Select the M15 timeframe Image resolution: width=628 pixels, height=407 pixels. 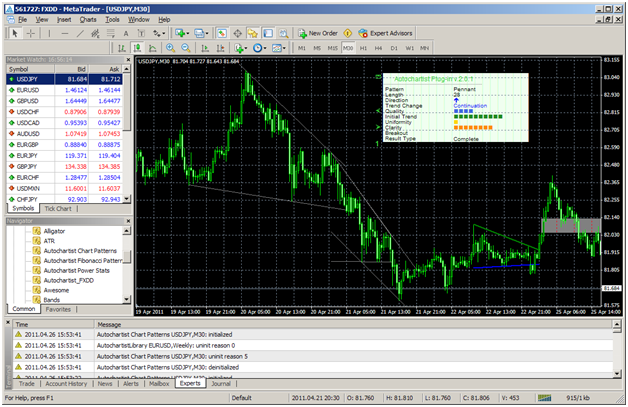click(x=332, y=48)
